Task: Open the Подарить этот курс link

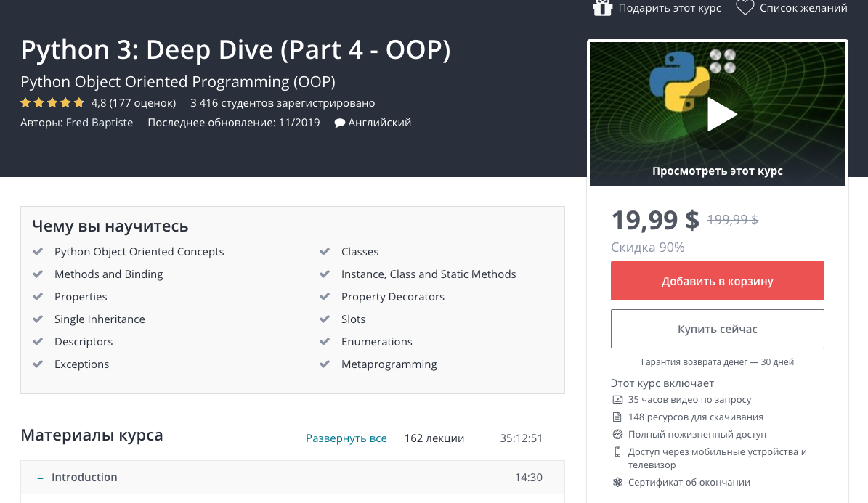Action: tap(670, 8)
